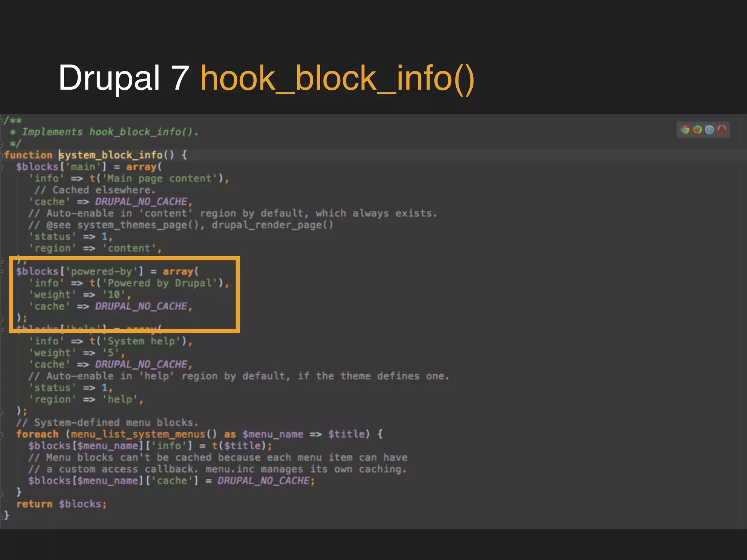Viewport: 747px width, 560px height.
Task: Click the comment about 'content' region default
Action: pyautogui.click(x=233, y=213)
